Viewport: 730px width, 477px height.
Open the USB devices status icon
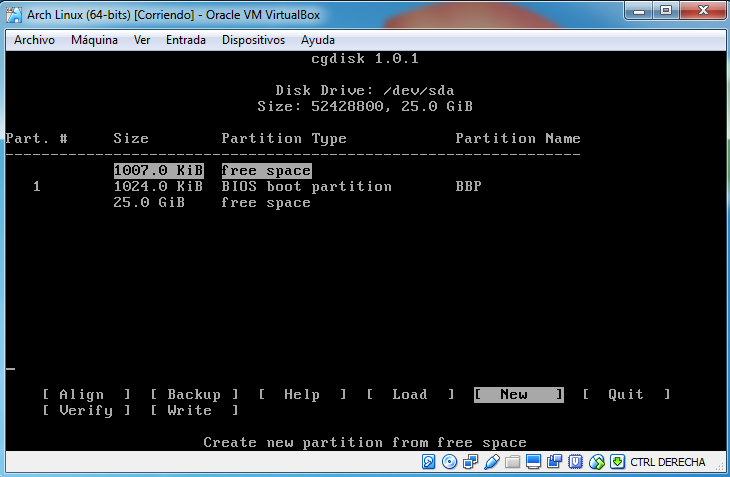[x=491, y=462]
